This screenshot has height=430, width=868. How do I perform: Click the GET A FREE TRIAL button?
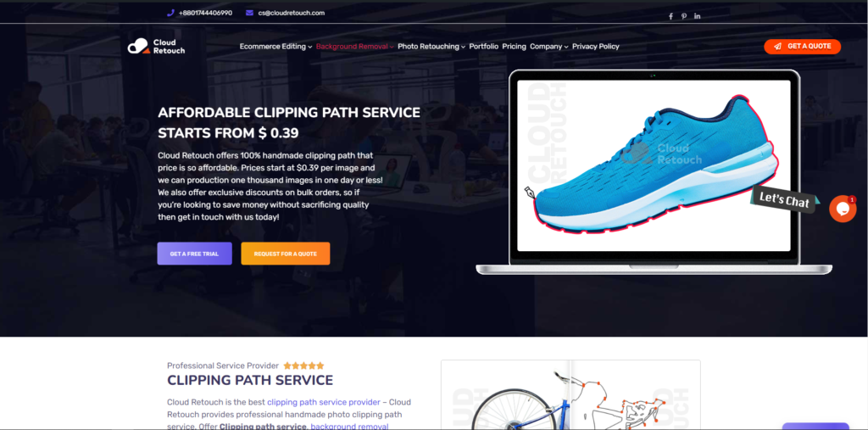pyautogui.click(x=194, y=254)
